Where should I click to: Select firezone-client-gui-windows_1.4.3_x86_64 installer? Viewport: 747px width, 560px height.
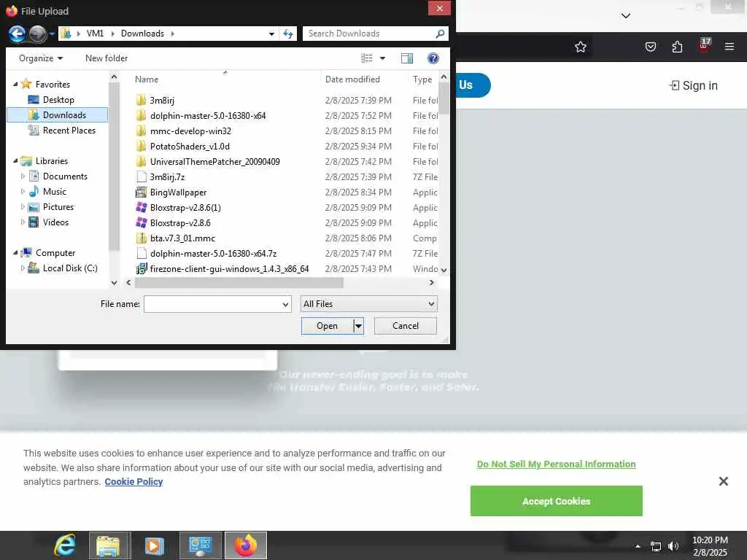[x=222, y=269]
